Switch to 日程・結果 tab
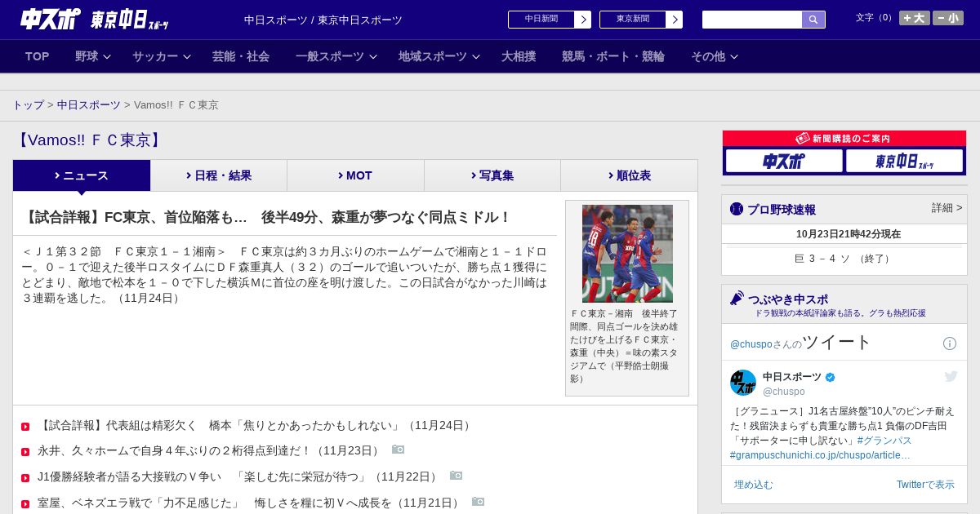This screenshot has height=514, width=980. pos(219,175)
